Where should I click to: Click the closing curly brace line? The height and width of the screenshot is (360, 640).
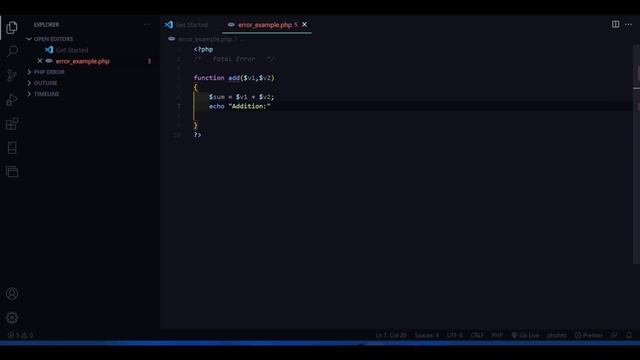tap(196, 125)
